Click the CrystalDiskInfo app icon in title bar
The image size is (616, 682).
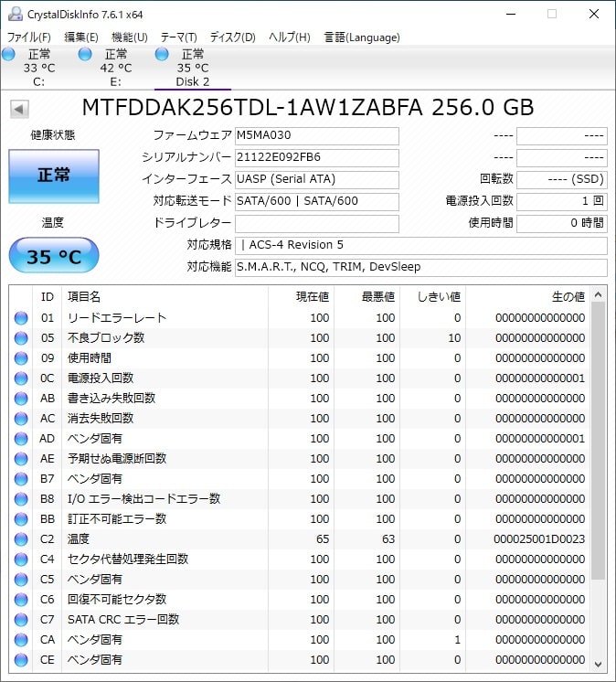tap(16, 14)
